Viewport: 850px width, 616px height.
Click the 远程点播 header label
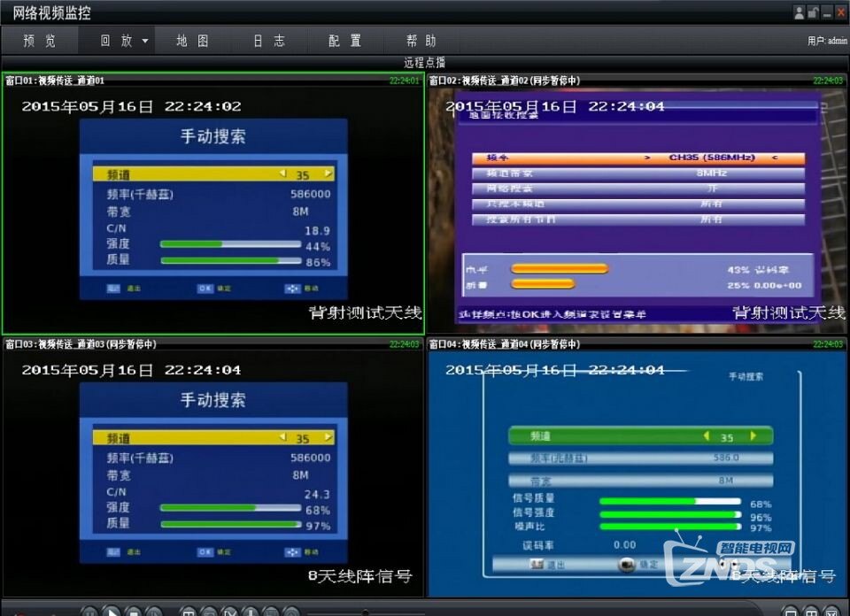click(x=425, y=63)
